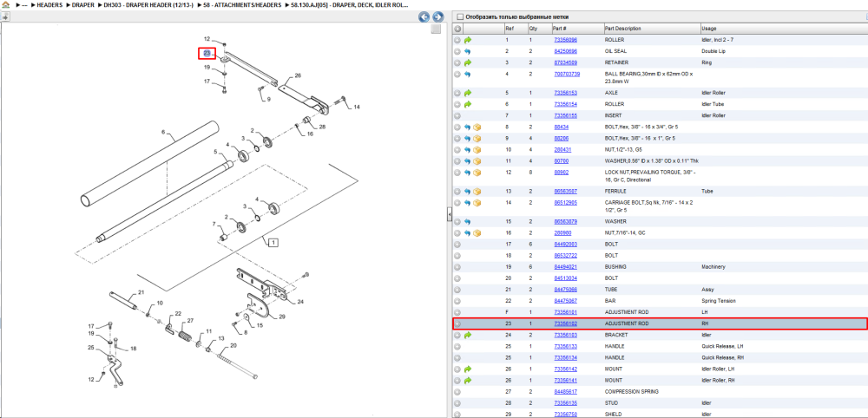Viewport: 868px width, 418px height.
Task: Click the package box icon for LOCK NUT
Action: pyautogui.click(x=477, y=173)
